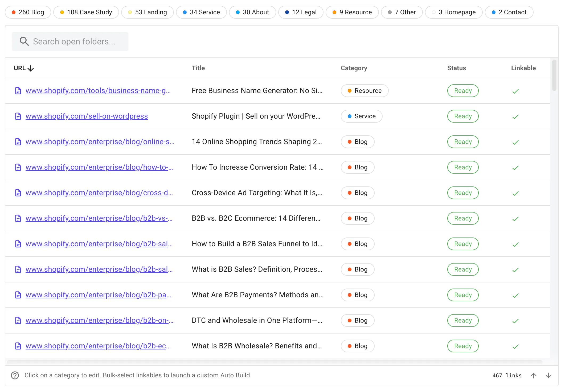Edit Blog category of Cross-Device Ad Targeting
This screenshot has width=565, height=392.
358,193
